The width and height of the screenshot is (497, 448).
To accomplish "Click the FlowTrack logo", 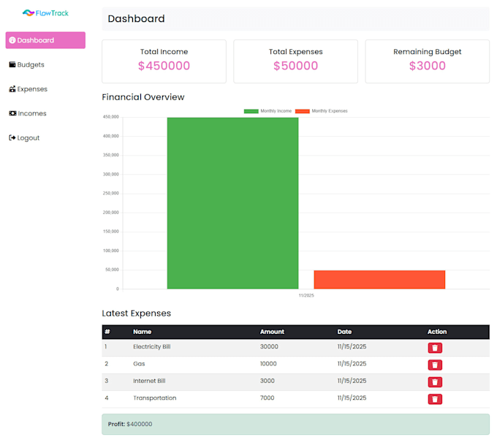I will 45,13.
